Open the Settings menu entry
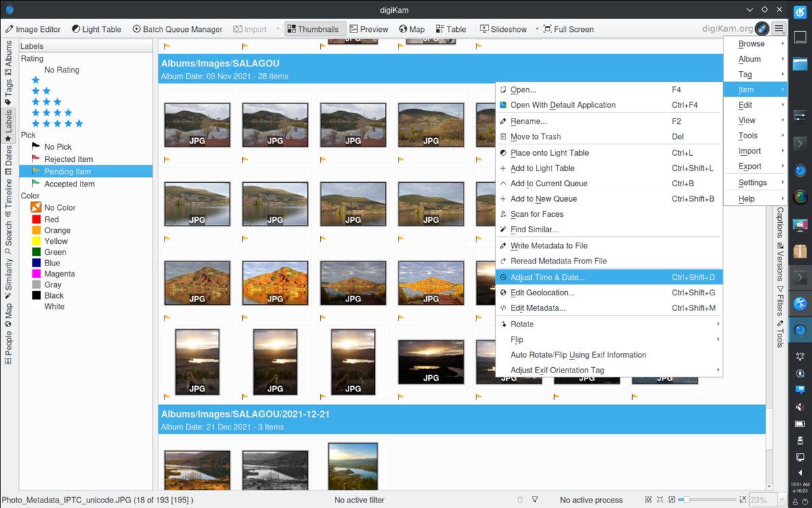Viewport: 812px width, 508px height. 753,182
